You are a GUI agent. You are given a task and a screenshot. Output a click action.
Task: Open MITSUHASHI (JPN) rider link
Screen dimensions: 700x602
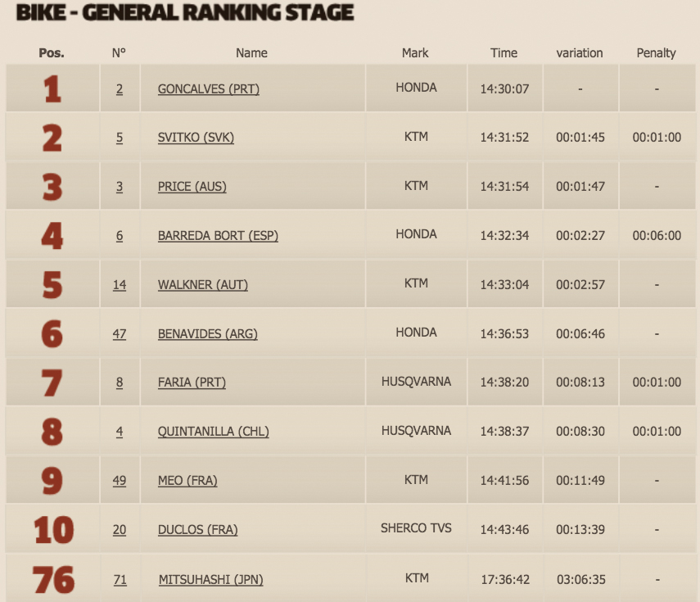click(210, 580)
